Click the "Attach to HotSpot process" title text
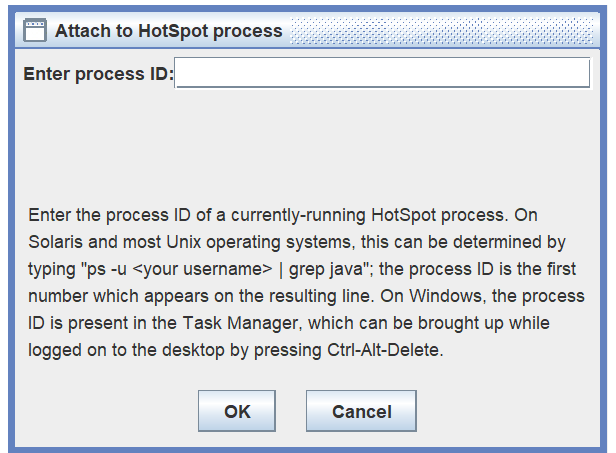Screen dimensions: 616x453 tap(168, 31)
